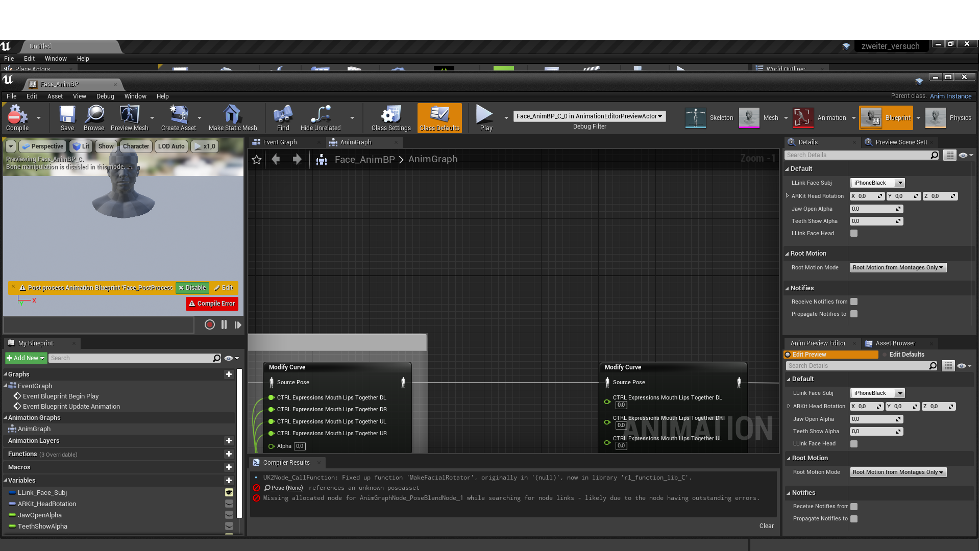Image resolution: width=980 pixels, height=551 pixels.
Task: Enable Receive Notifies From checkbox
Action: point(855,300)
